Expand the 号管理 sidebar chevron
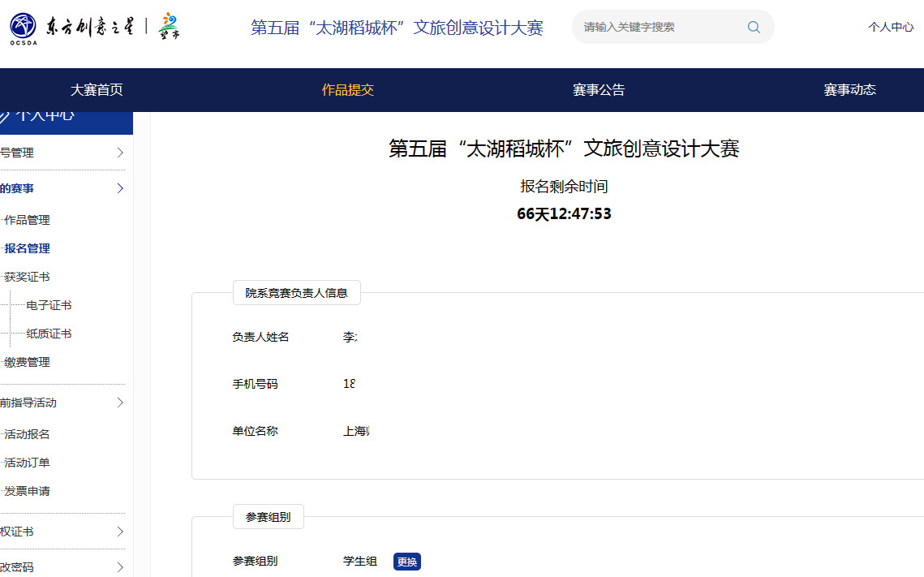Viewport: 924px width, 577px height. [x=120, y=153]
